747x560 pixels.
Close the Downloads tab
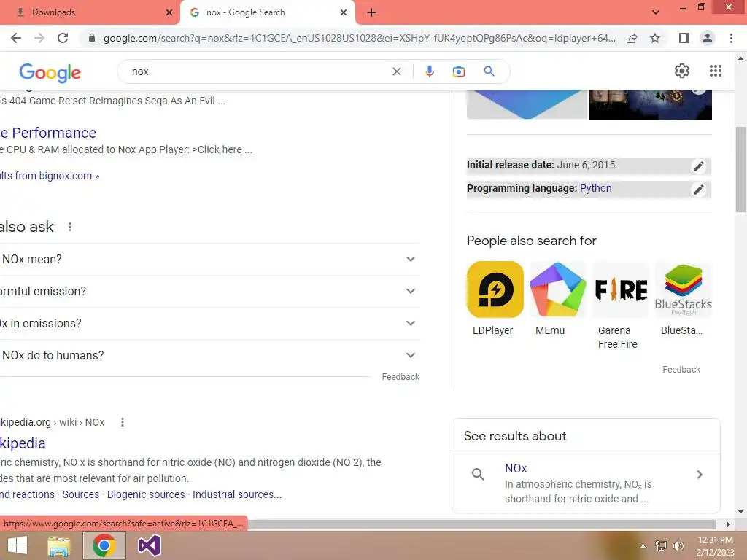point(169,12)
